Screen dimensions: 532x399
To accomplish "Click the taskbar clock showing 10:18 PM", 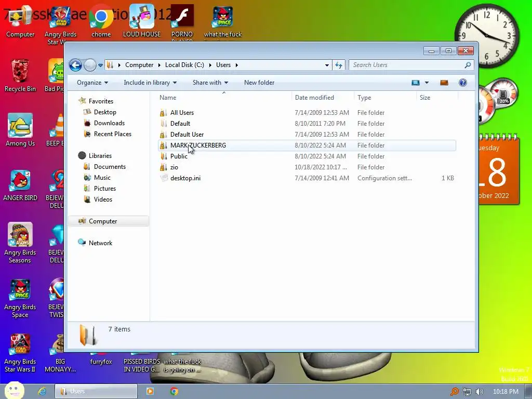I will pyautogui.click(x=506, y=392).
